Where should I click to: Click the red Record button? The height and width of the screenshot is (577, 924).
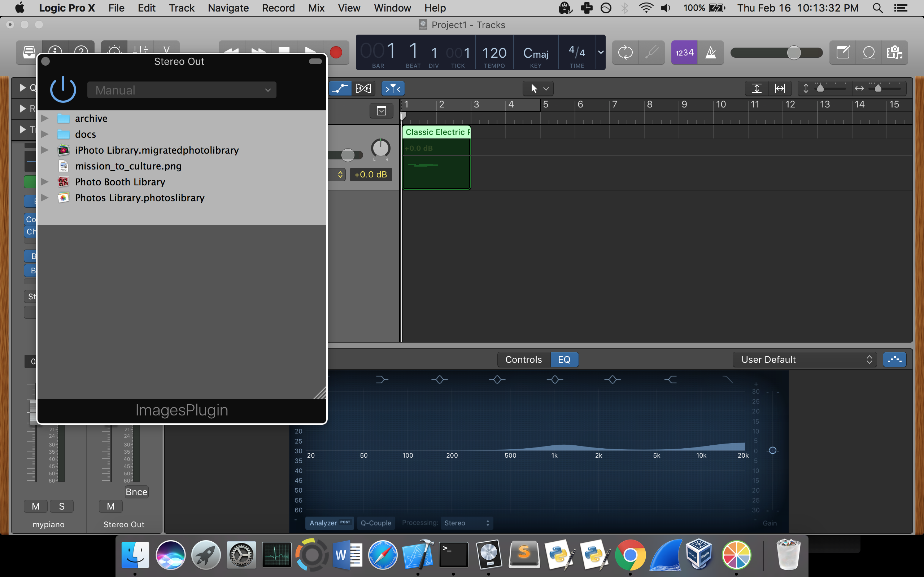336,52
